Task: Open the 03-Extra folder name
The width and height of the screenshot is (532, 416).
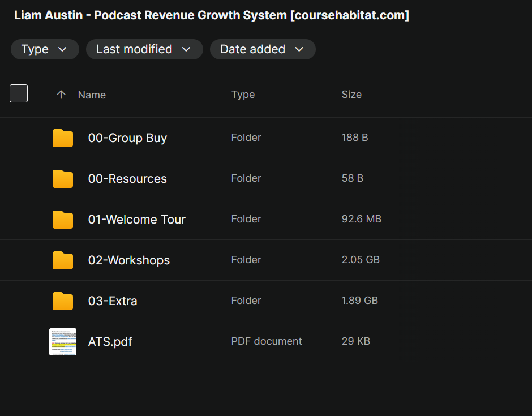Action: [113, 301]
